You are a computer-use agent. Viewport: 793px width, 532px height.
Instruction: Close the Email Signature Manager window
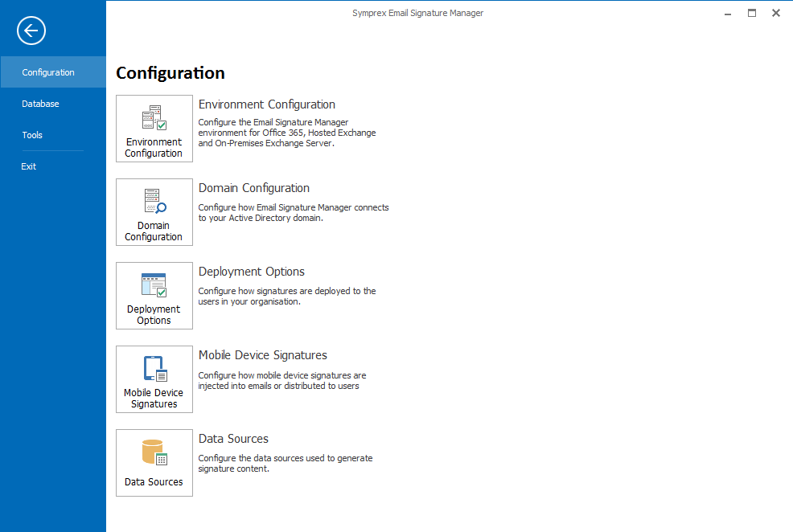(x=776, y=13)
